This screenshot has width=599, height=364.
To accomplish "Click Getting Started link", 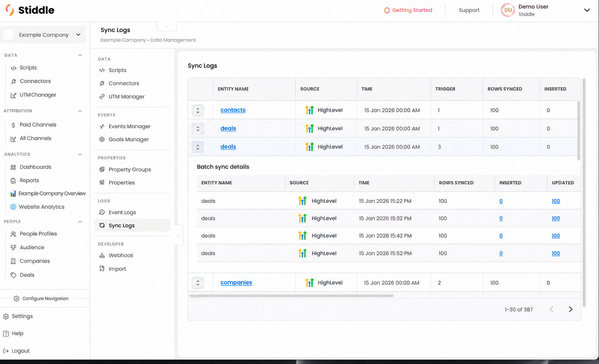I will [x=408, y=10].
